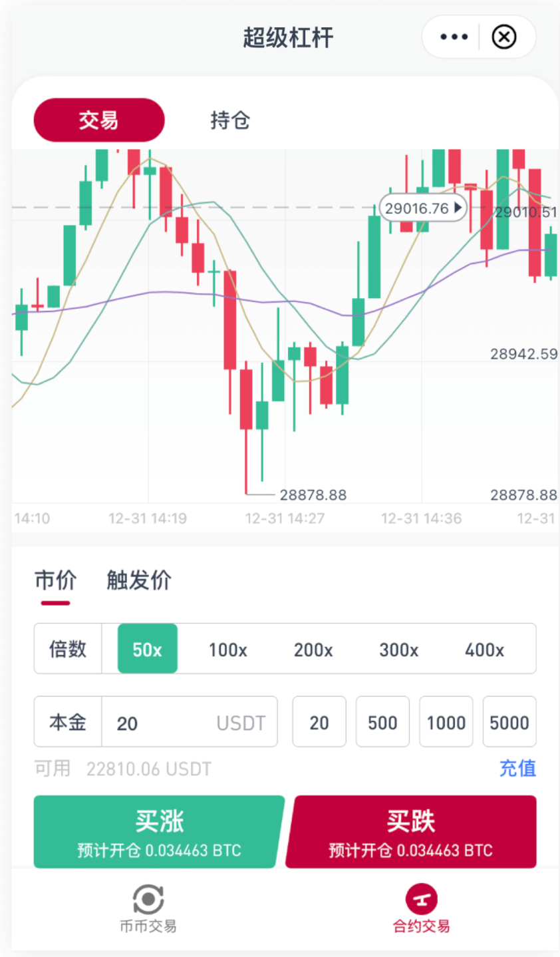Select the 1000 quick amount

pyautogui.click(x=446, y=721)
